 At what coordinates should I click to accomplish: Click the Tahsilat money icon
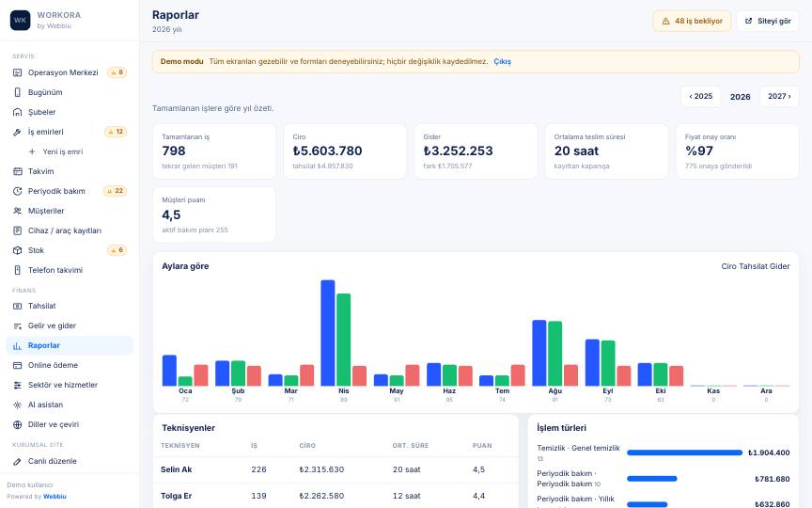[17, 306]
